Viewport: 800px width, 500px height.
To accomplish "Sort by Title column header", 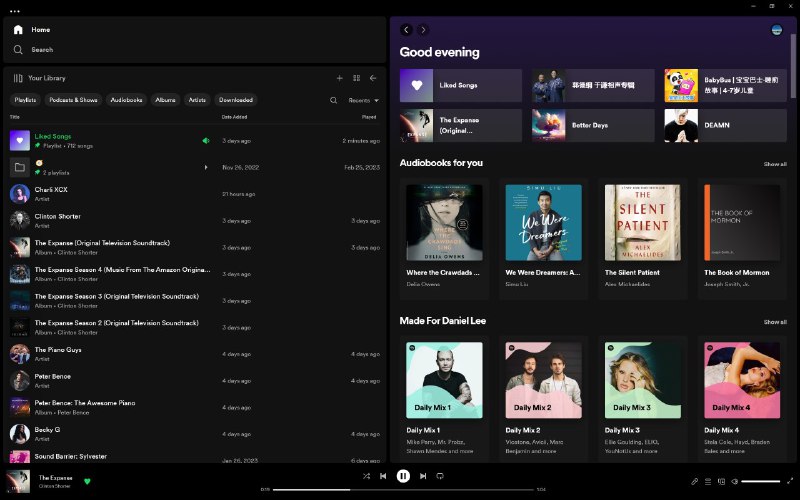I will coord(15,117).
